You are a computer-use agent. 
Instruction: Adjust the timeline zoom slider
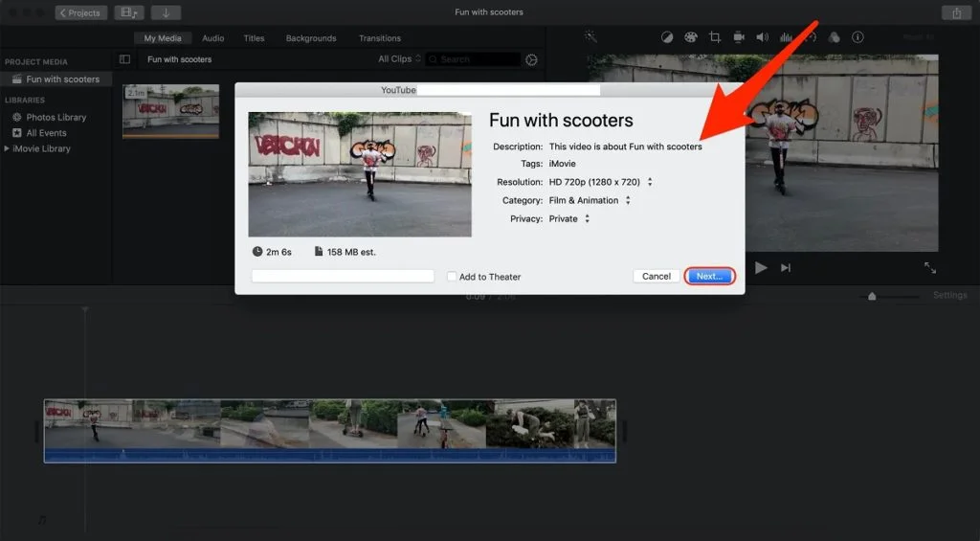(872, 297)
